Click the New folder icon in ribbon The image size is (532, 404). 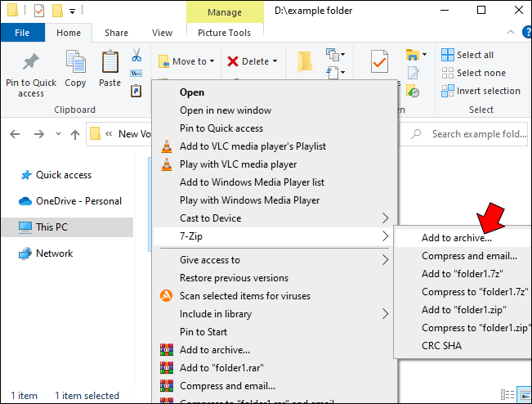304,62
